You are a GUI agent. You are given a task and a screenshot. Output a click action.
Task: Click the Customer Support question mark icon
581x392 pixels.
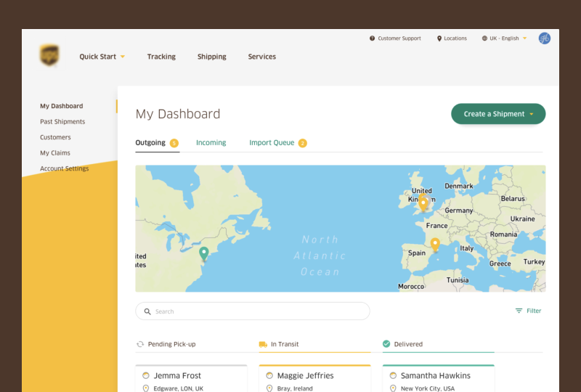point(372,38)
